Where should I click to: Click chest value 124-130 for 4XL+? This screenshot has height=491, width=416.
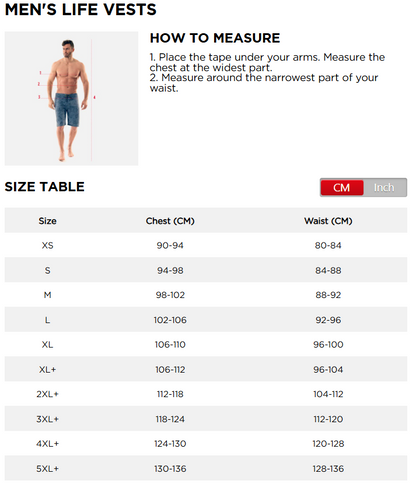click(170, 444)
